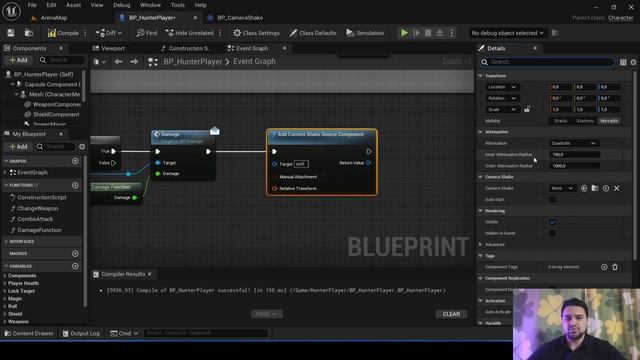640x360 pixels.
Task: Click the Components search field
Action: click(x=62, y=60)
